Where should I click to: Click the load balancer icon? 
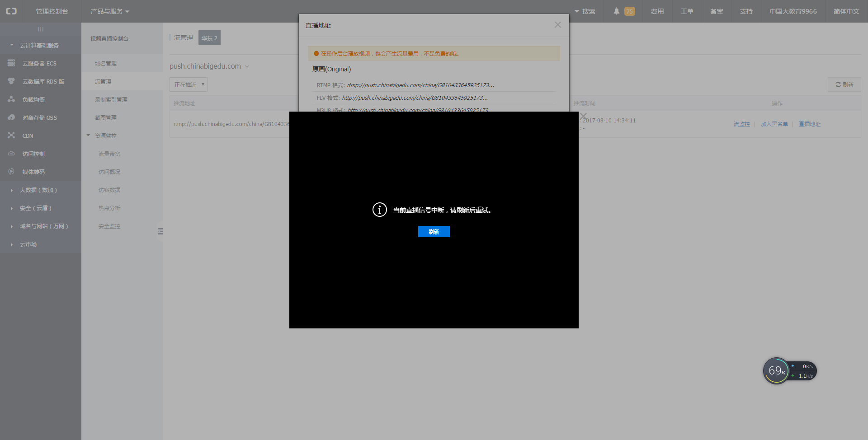click(11, 99)
